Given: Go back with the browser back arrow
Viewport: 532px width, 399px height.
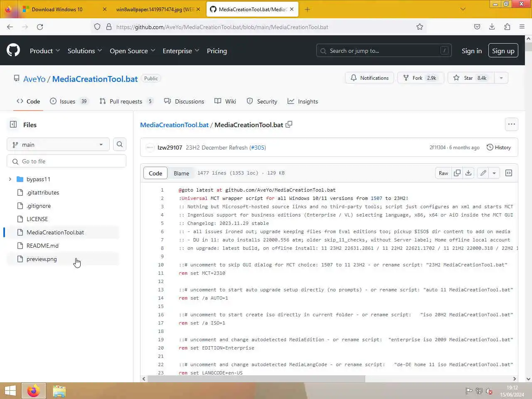Looking at the screenshot, I should point(10,27).
